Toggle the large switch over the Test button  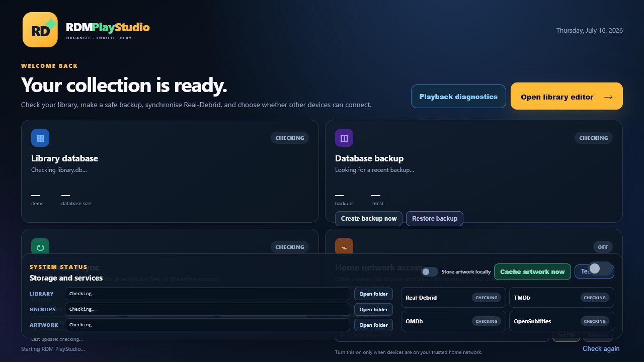(600, 268)
